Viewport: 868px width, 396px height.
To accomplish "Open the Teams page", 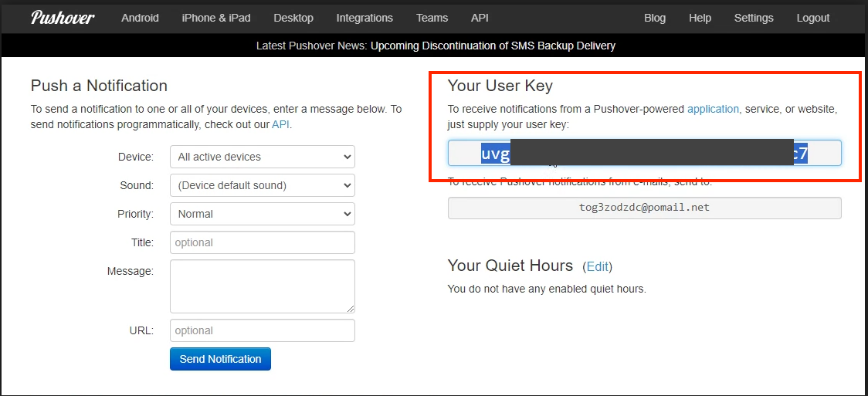I will click(432, 18).
